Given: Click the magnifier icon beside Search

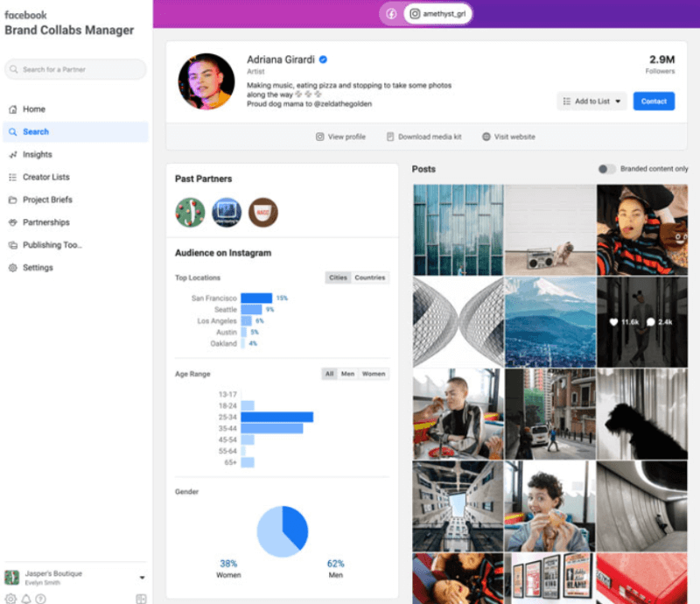Looking at the screenshot, I should point(13,132).
